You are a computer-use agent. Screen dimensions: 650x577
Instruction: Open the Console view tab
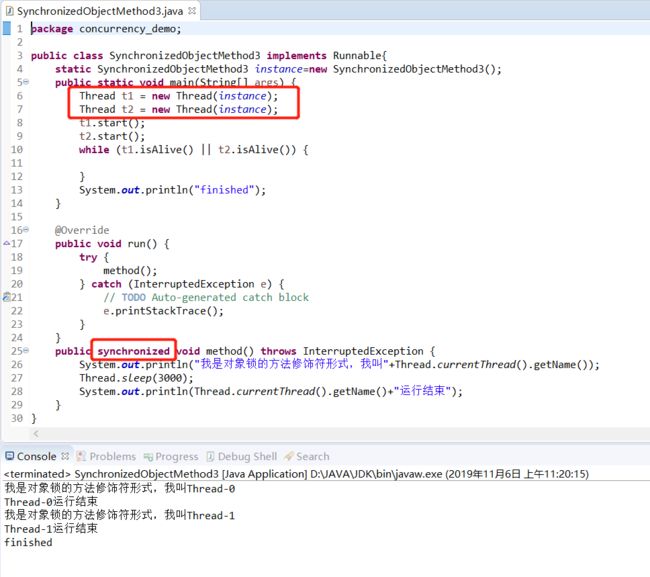point(36,456)
